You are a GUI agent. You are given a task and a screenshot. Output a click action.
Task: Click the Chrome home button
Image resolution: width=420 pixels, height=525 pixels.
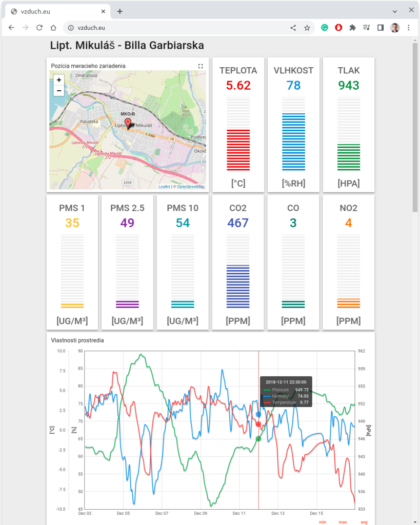[53, 28]
